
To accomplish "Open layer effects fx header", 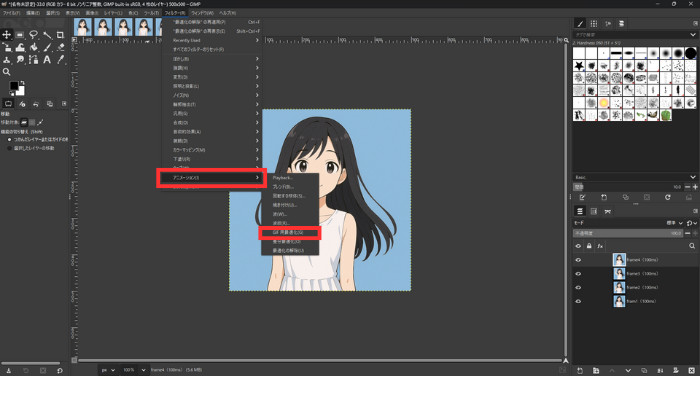I will click(x=600, y=246).
